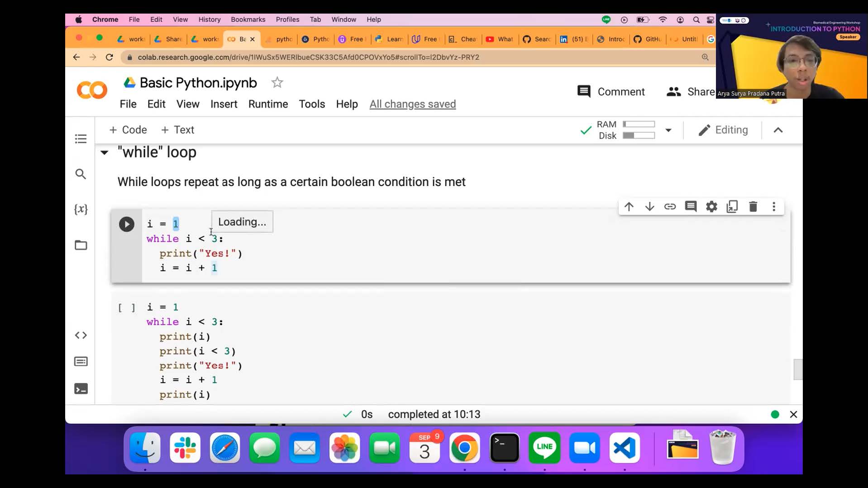Move the cell up with arrow icon

(x=629, y=207)
